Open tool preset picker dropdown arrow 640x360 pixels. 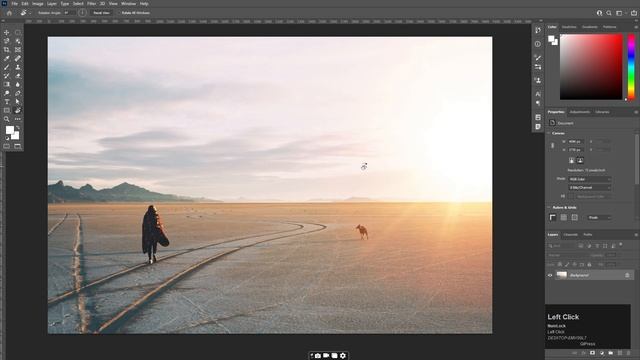click(x=31, y=13)
